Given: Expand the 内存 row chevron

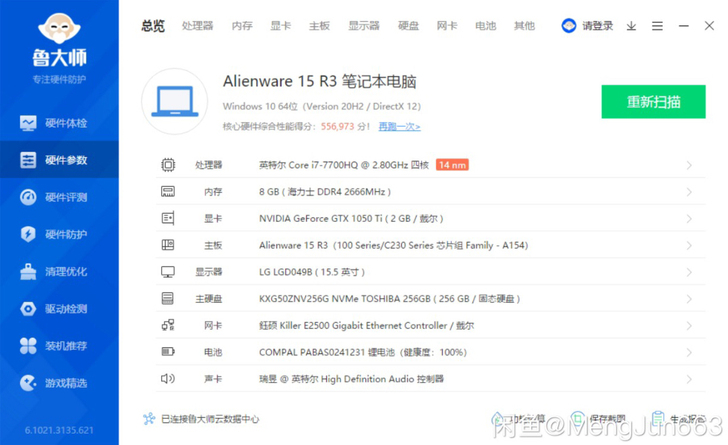Looking at the screenshot, I should [x=689, y=192].
